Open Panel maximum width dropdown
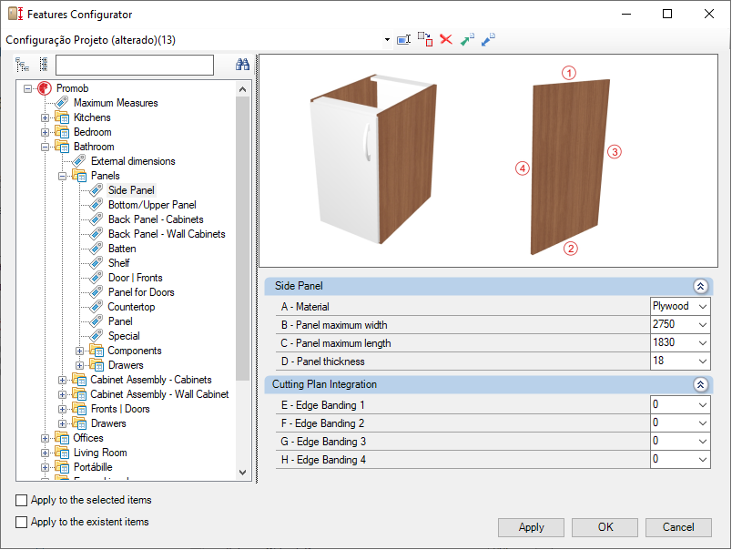This screenshot has height=560, width=742. pyautogui.click(x=703, y=325)
